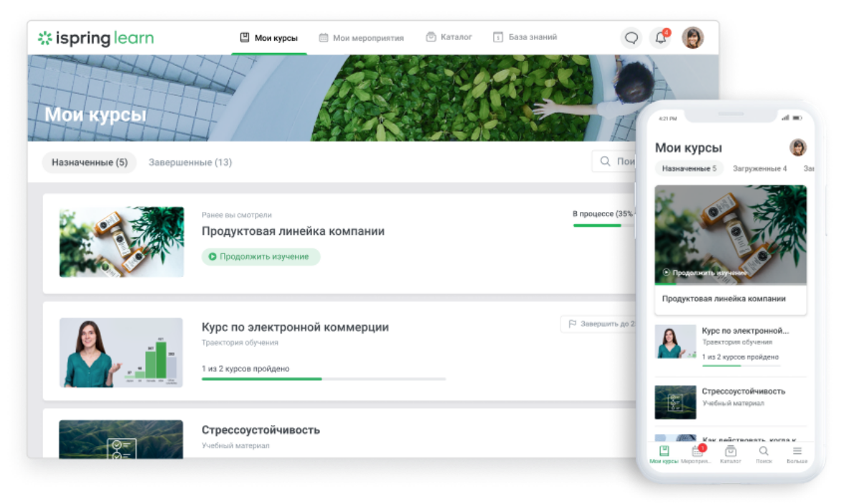Open the chat messages icon in header
Viewport: 859px width, 504px height.
pos(631,38)
